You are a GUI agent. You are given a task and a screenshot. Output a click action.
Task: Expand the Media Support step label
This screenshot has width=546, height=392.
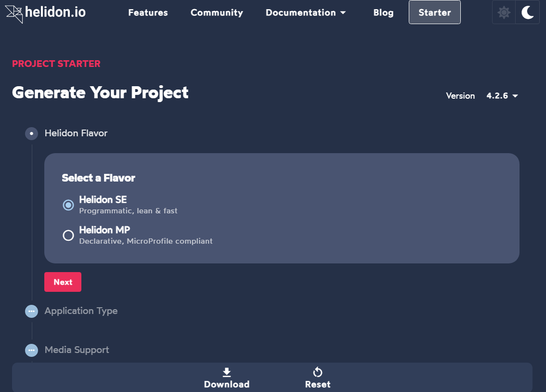click(x=77, y=350)
